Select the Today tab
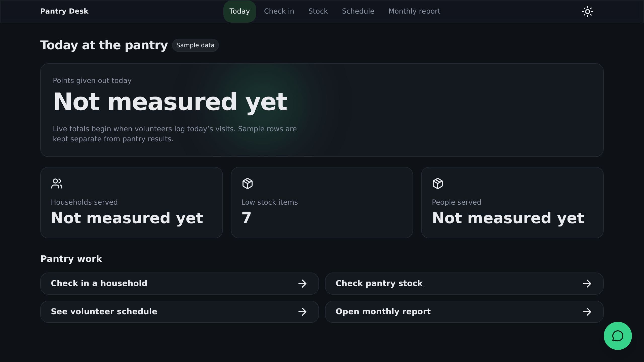 [x=239, y=11]
